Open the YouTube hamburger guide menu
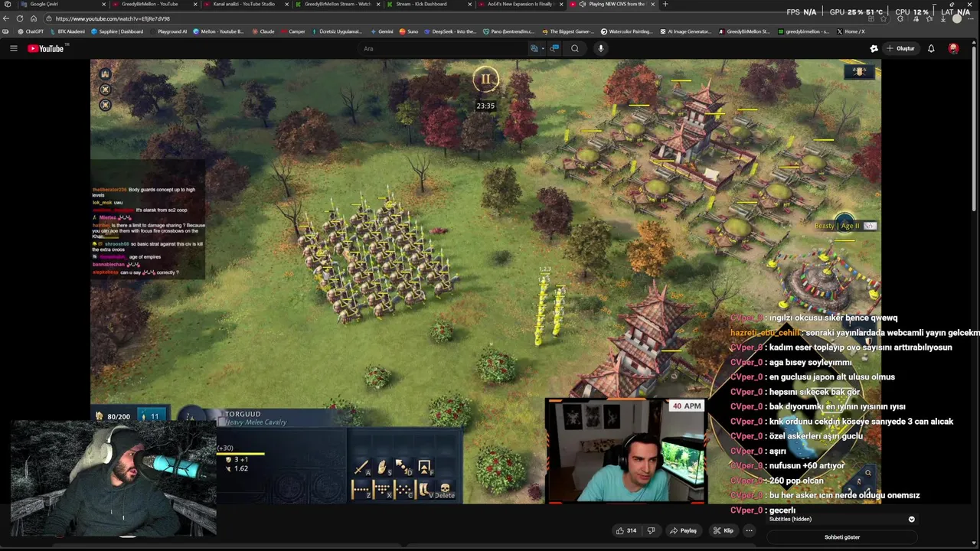Image resolution: width=980 pixels, height=551 pixels. click(x=13, y=48)
